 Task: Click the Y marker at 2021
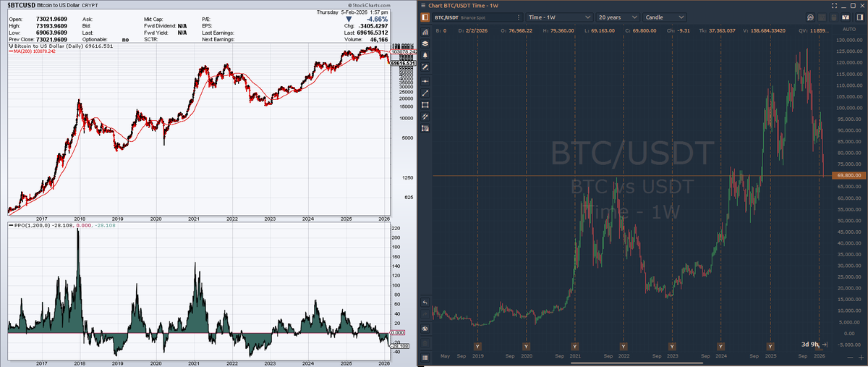point(574,346)
